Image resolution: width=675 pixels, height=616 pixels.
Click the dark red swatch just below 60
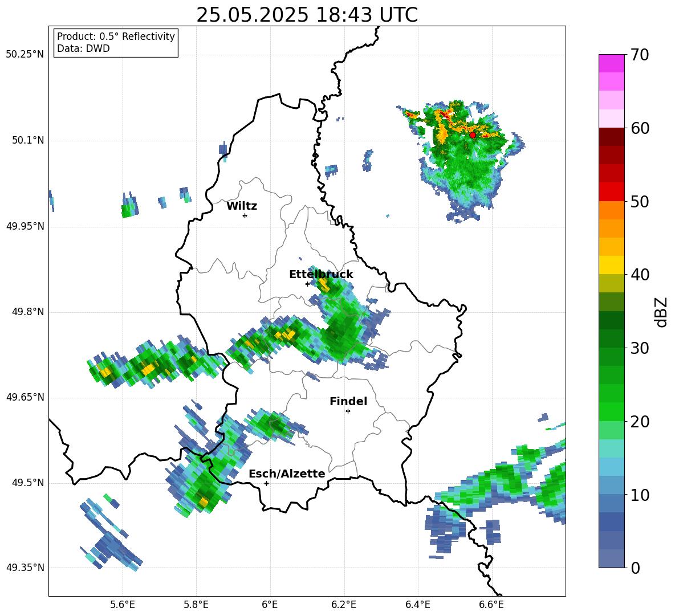(611, 137)
